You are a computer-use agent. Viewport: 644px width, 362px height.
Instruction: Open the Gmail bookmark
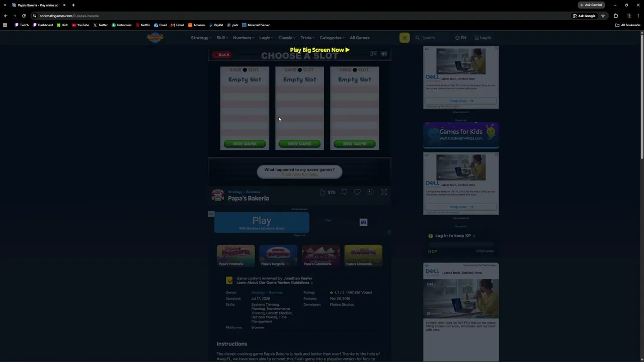click(x=178, y=25)
